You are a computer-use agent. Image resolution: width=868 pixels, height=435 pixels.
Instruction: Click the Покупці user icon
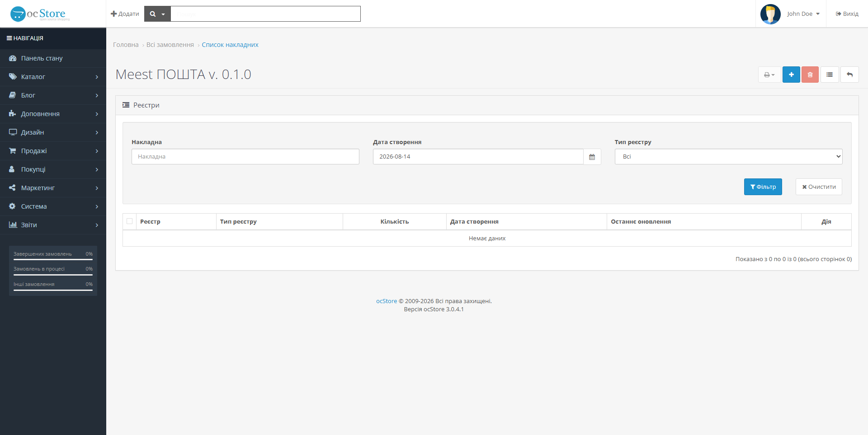click(12, 169)
